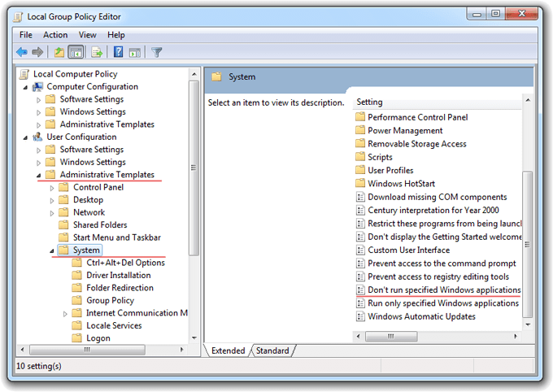
Task: Expand the Network tree node
Action: point(52,213)
